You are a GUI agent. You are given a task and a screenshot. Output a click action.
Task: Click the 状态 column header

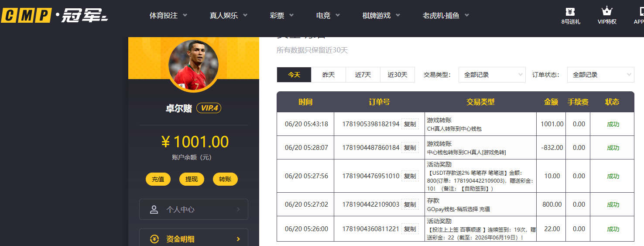tap(612, 102)
